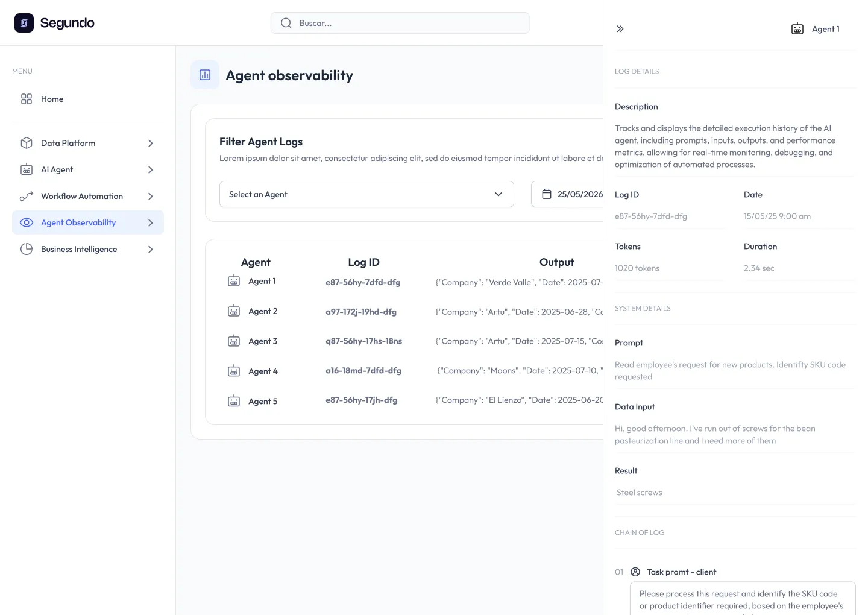868x615 pixels.
Task: Select the Agent 4 table row
Action: tap(263, 371)
